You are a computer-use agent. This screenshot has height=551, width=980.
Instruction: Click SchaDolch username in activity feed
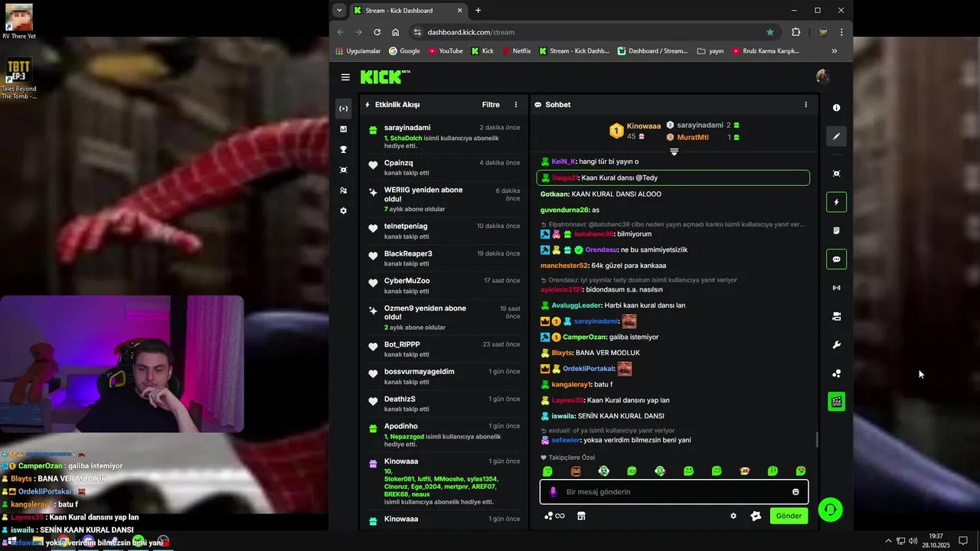pyautogui.click(x=406, y=139)
